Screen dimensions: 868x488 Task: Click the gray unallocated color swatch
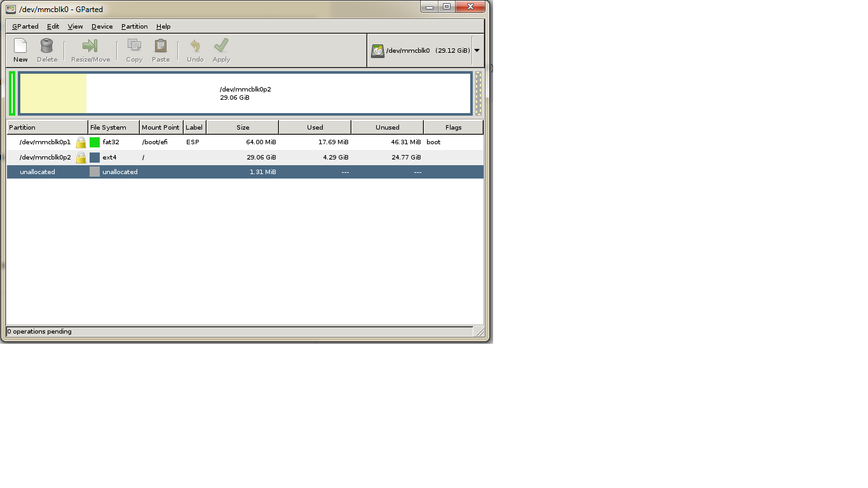[x=95, y=172]
